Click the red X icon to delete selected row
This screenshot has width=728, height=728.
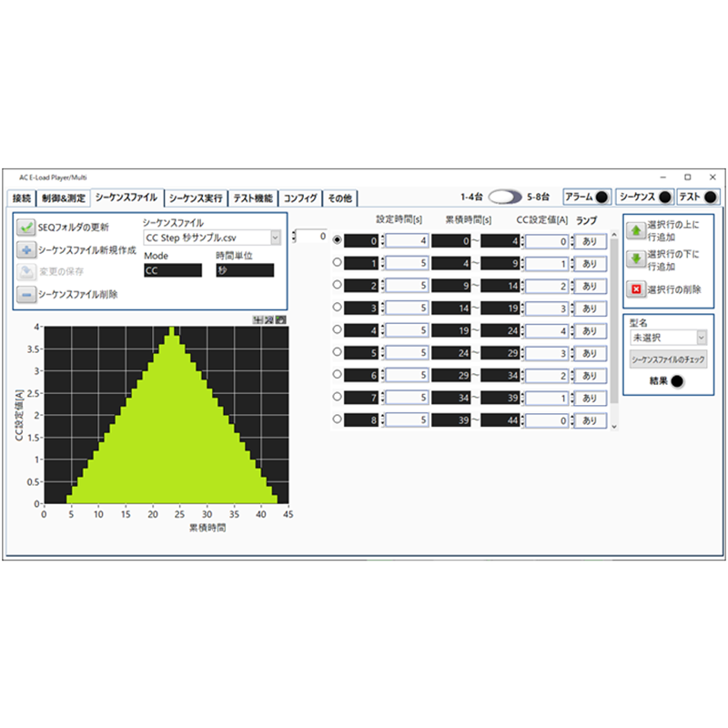[x=635, y=289]
